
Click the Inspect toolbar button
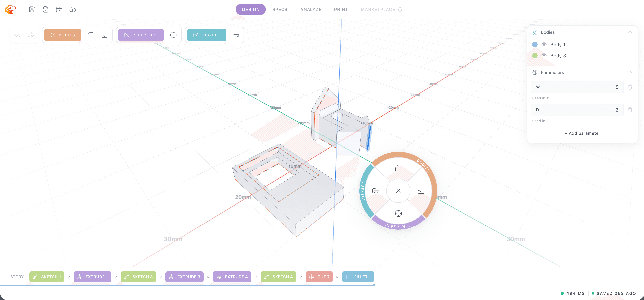click(x=207, y=35)
